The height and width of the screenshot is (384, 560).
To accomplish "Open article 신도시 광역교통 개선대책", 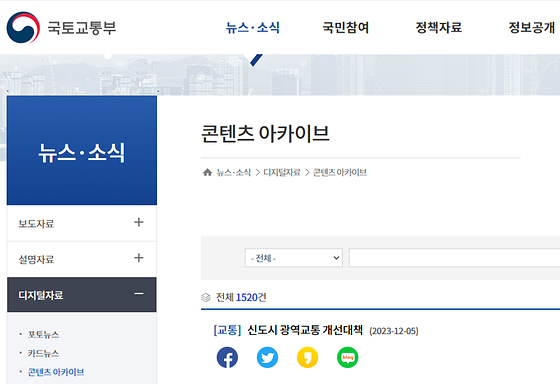I will (305, 330).
